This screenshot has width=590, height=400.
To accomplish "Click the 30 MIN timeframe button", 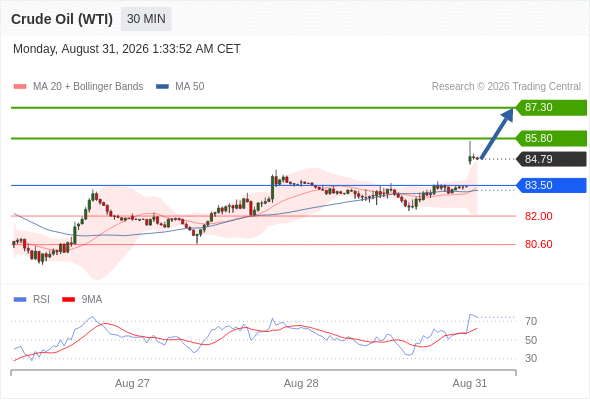I will 146,19.
